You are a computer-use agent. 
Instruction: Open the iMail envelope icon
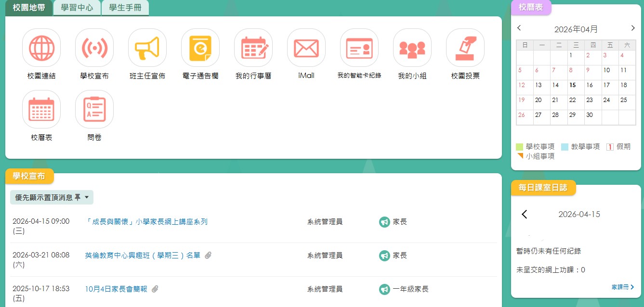point(306,48)
